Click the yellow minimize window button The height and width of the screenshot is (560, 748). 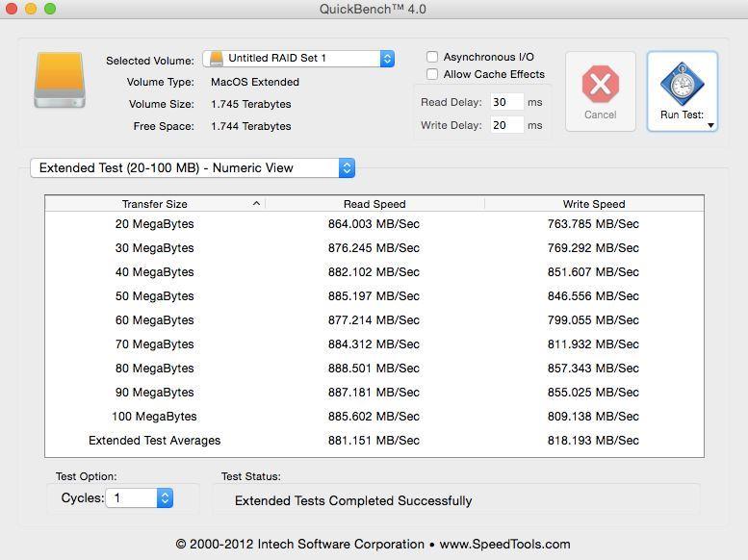(x=31, y=9)
